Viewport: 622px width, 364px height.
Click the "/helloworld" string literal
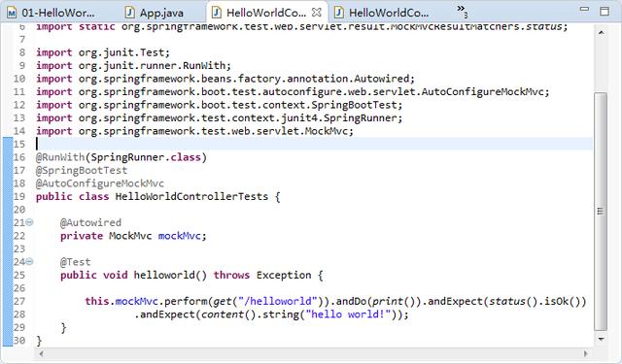[278, 301]
